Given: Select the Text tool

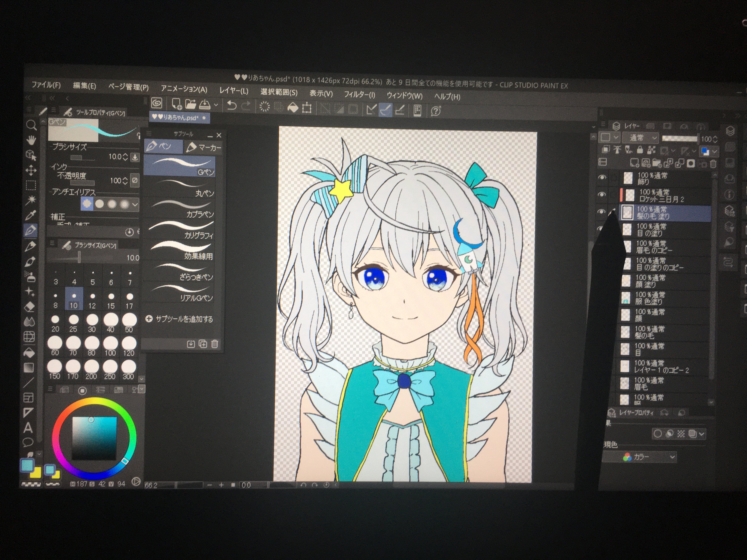Looking at the screenshot, I should click(28, 428).
